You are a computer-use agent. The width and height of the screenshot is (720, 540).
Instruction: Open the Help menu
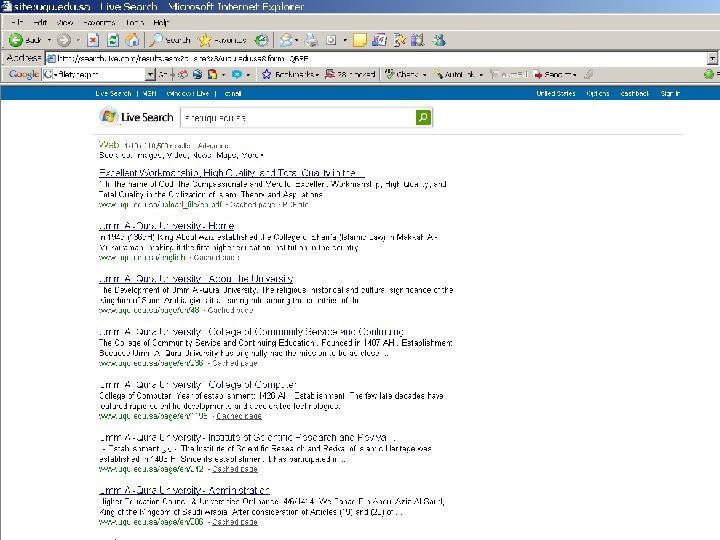point(161,22)
